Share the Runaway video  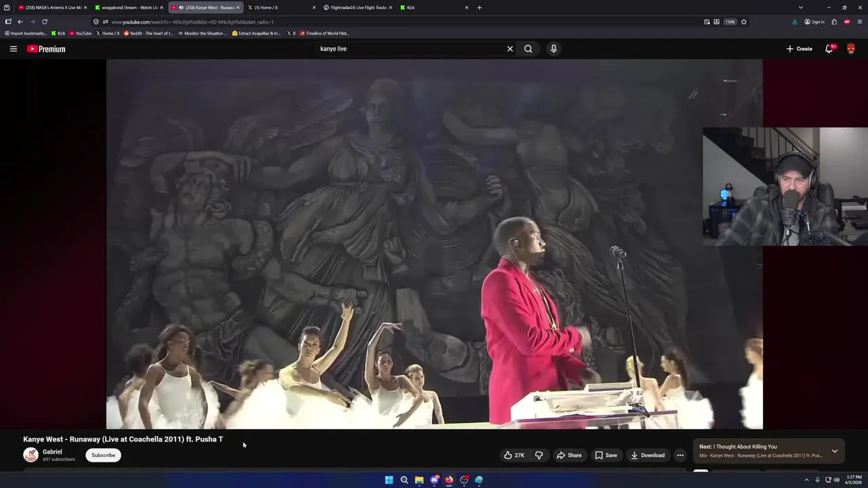point(569,455)
